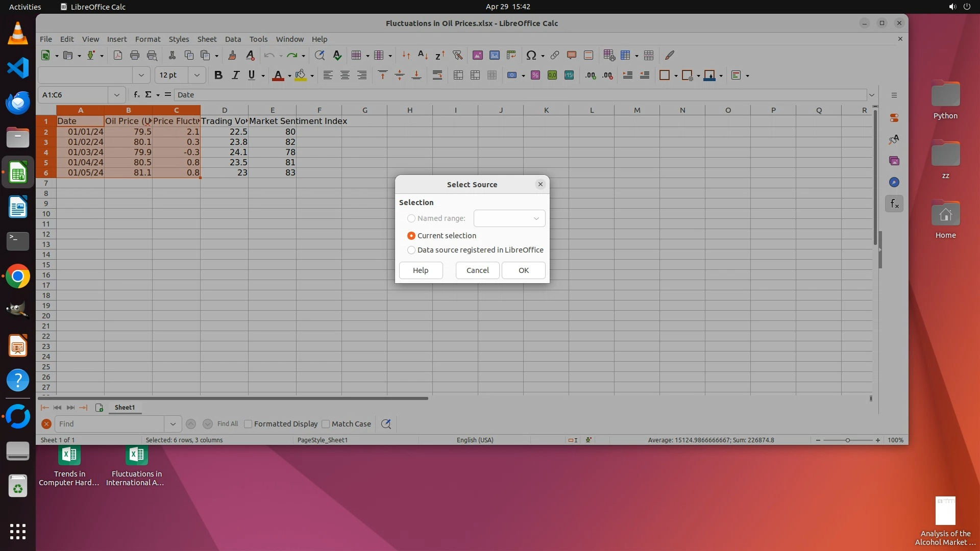Image resolution: width=980 pixels, height=551 pixels.
Task: Expand the Name Box dropdown arrow
Action: click(117, 95)
